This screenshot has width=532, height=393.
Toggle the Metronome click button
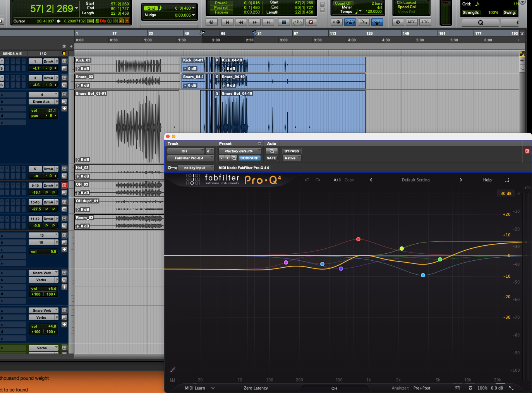(x=350, y=22)
